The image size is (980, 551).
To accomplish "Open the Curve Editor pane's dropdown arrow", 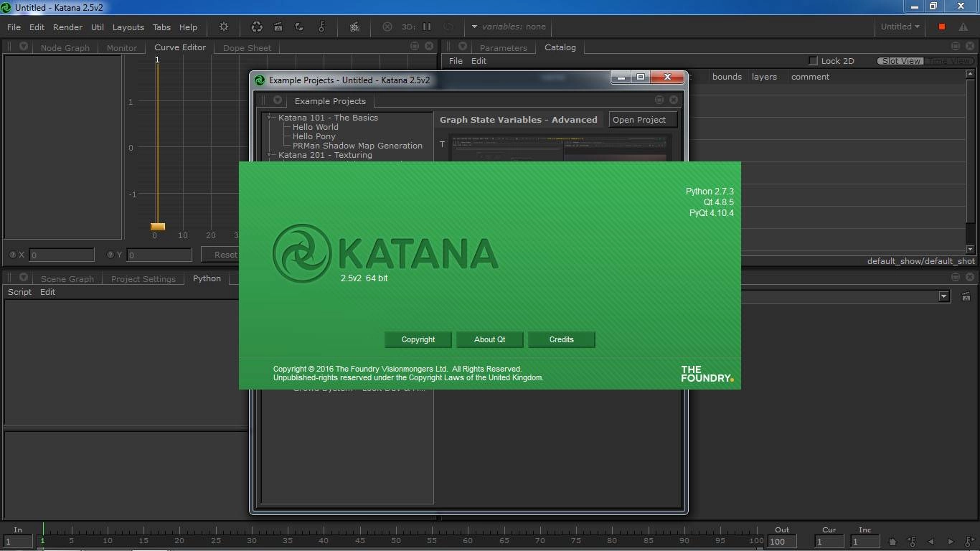I will click(x=24, y=46).
